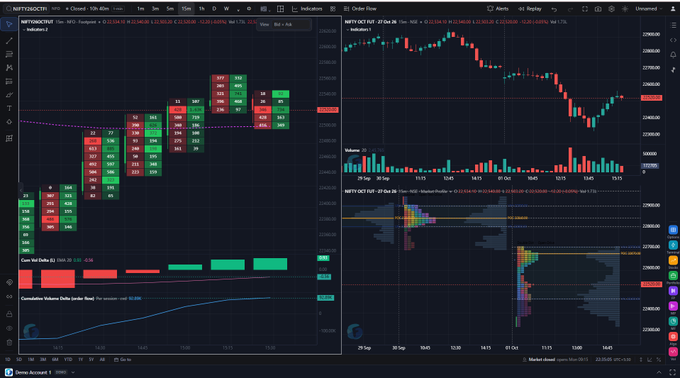Collapse the Indicators 1 legend
This screenshot has height=378, width=680.
(x=347, y=29)
